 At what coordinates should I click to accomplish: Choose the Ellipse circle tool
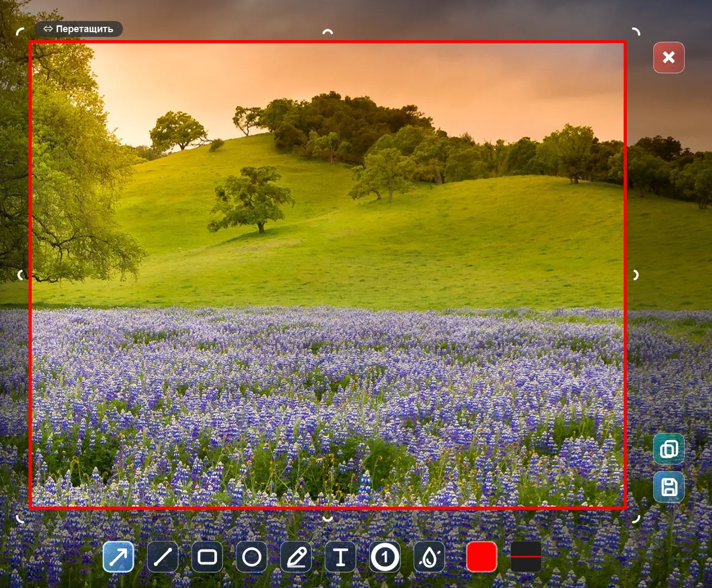click(x=252, y=557)
